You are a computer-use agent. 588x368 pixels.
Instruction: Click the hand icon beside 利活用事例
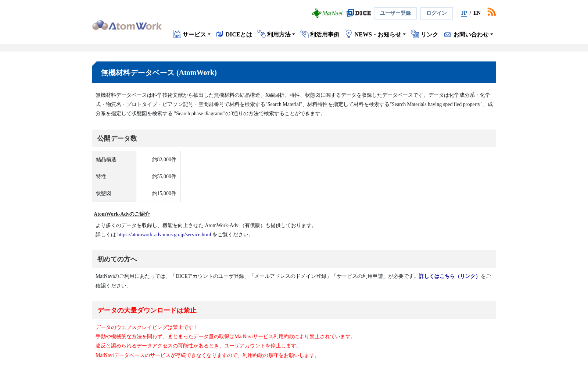click(304, 34)
